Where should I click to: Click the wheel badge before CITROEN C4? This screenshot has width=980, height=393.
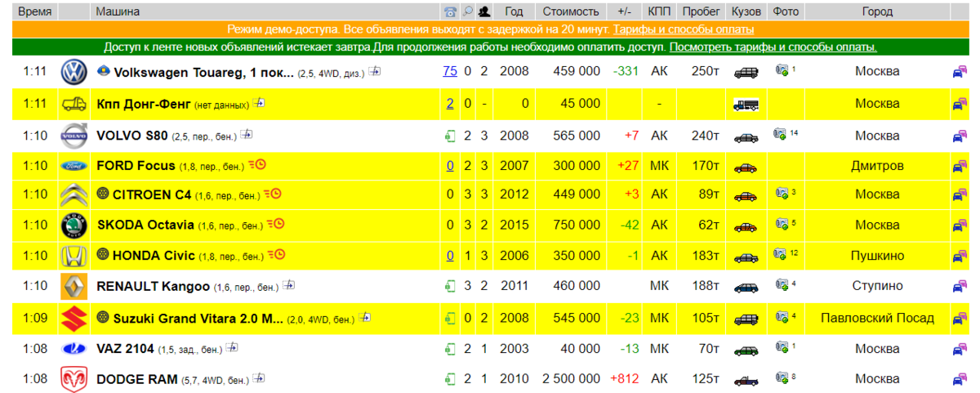pyautogui.click(x=103, y=194)
